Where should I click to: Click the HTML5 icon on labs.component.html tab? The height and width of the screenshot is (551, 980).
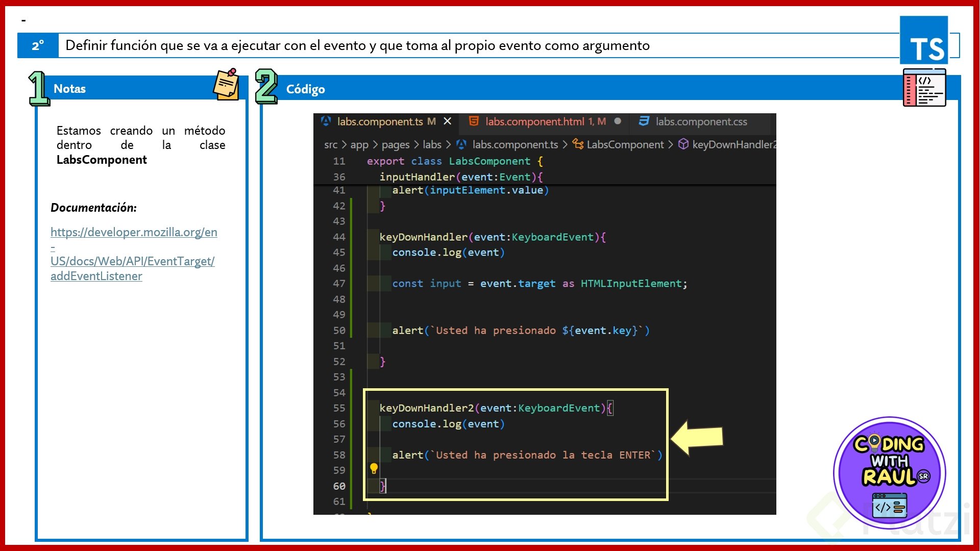point(474,121)
